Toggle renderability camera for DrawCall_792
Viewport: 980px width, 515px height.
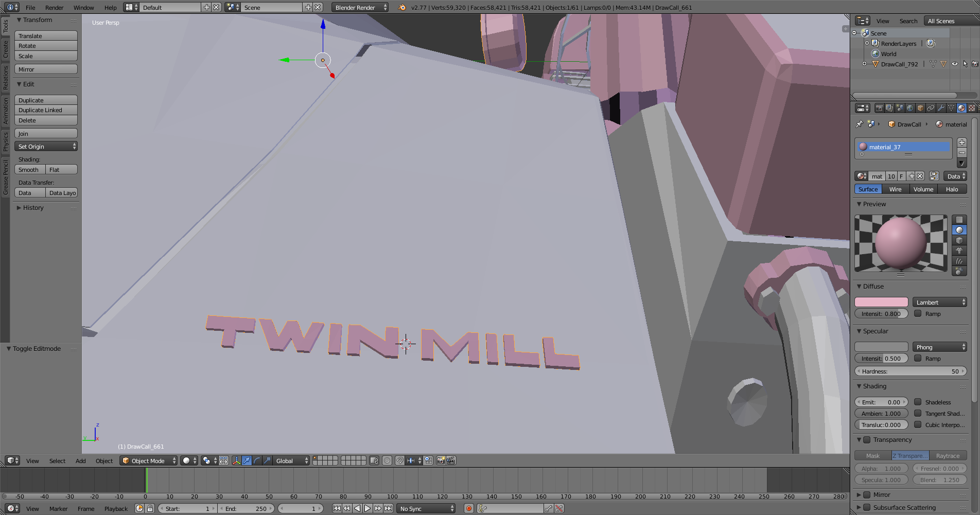pos(975,64)
